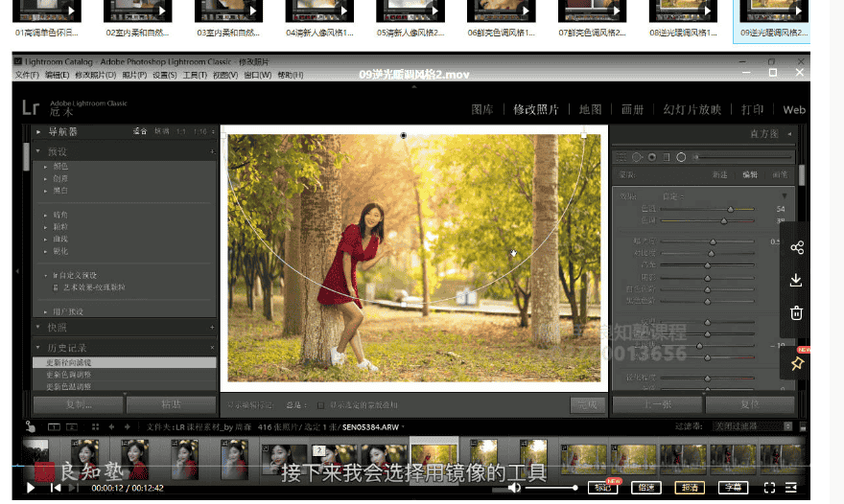Collapse the 快照 panel
844x504 pixels.
click(38, 327)
